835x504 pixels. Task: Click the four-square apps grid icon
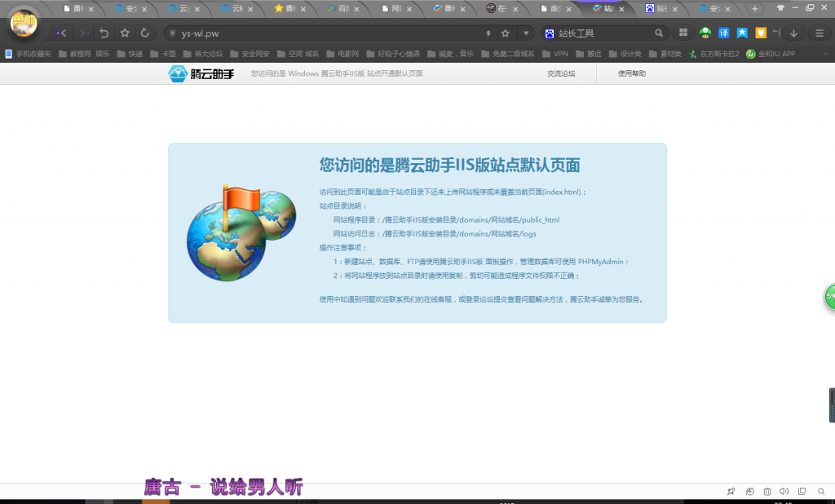(x=683, y=33)
